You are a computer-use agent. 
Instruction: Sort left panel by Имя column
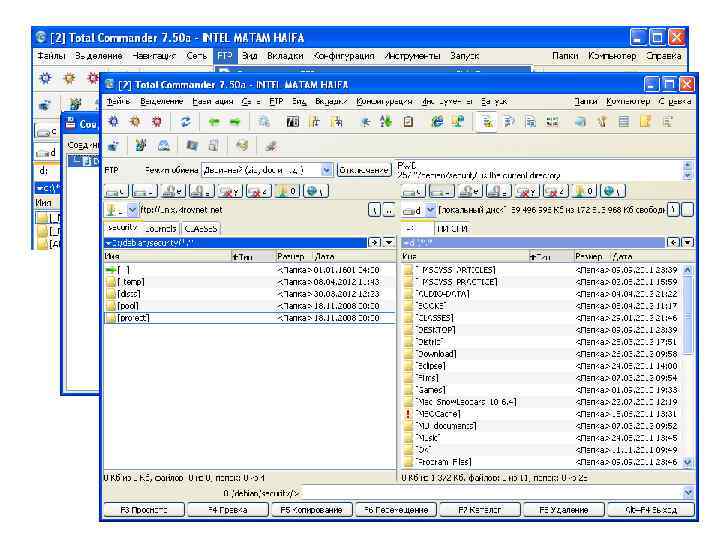167,257
